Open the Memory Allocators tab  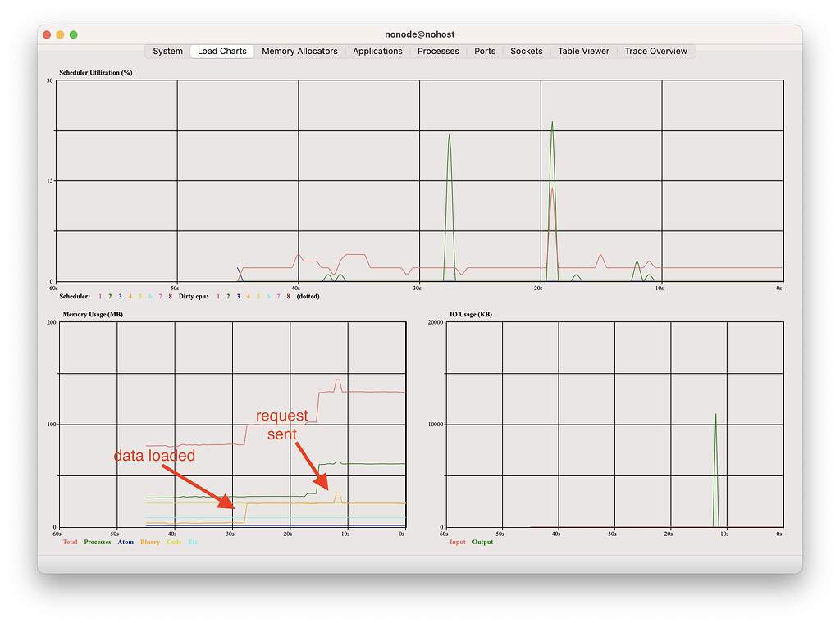click(x=299, y=51)
